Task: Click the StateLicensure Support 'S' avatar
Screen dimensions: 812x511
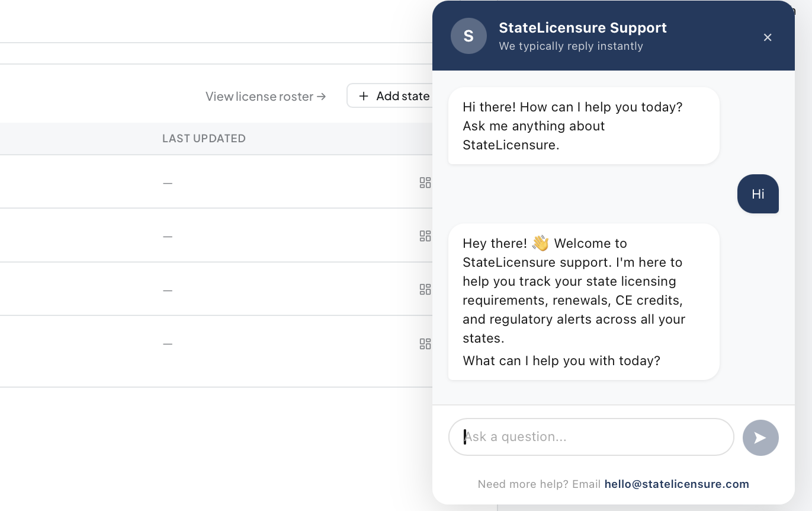Action: coord(468,36)
